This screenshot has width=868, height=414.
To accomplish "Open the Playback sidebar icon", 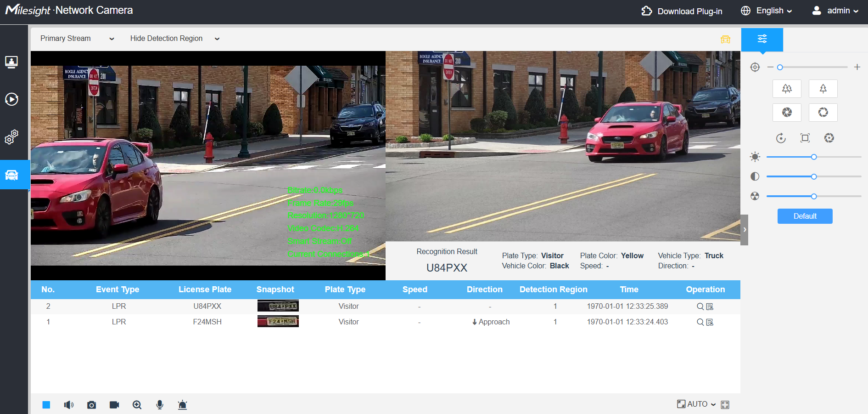I will point(11,99).
